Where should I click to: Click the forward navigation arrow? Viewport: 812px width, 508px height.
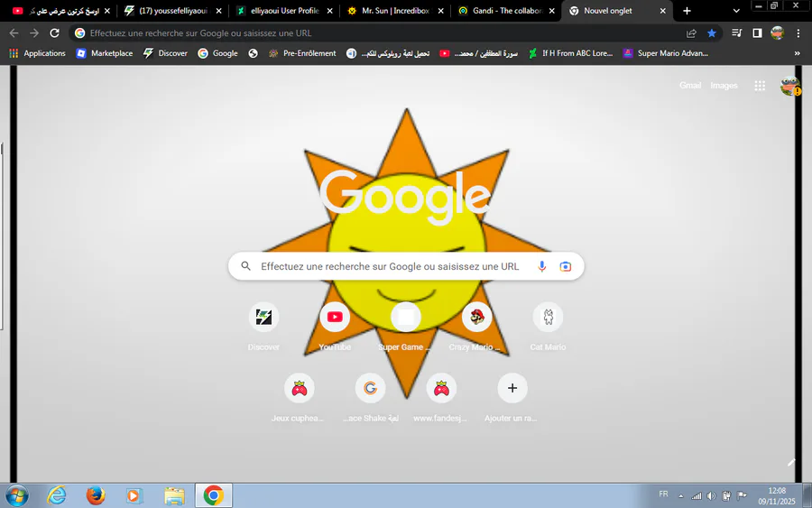(34, 33)
